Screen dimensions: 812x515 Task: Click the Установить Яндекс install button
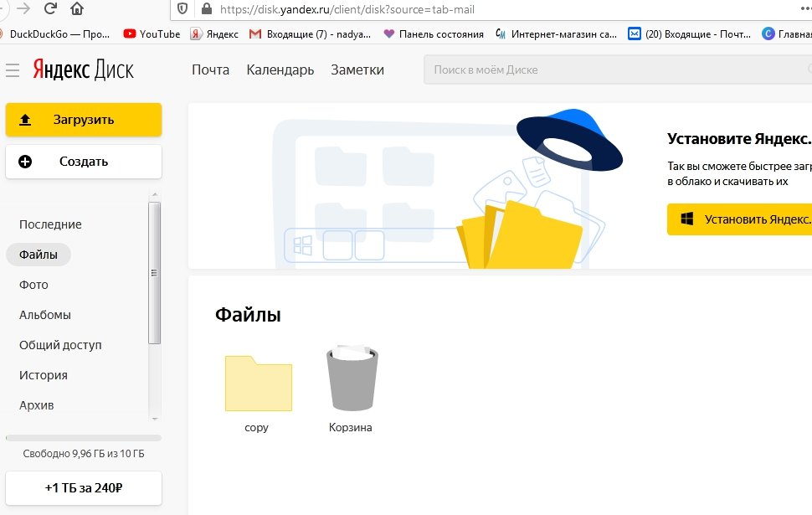click(x=739, y=219)
